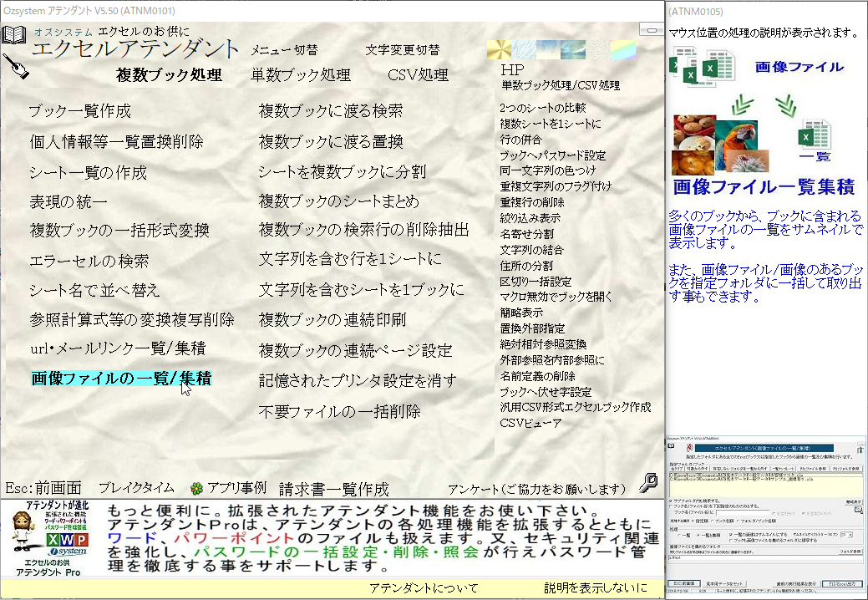Check the ブック名指定 checkbox in preview panel
This screenshot has width=868, height=600.
(671, 506)
